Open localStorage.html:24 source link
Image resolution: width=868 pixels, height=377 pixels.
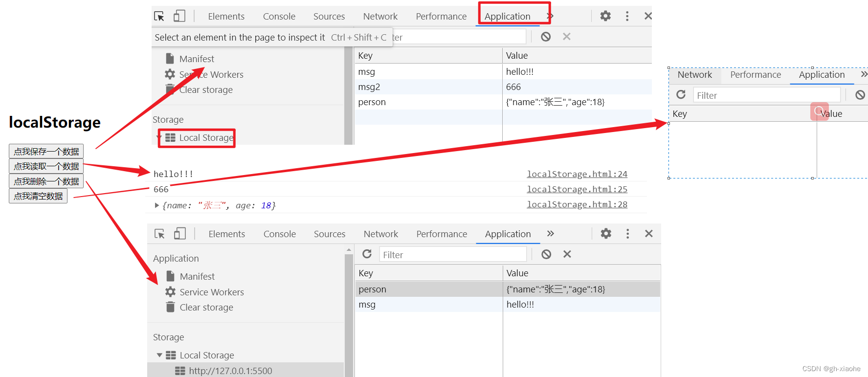[577, 174]
